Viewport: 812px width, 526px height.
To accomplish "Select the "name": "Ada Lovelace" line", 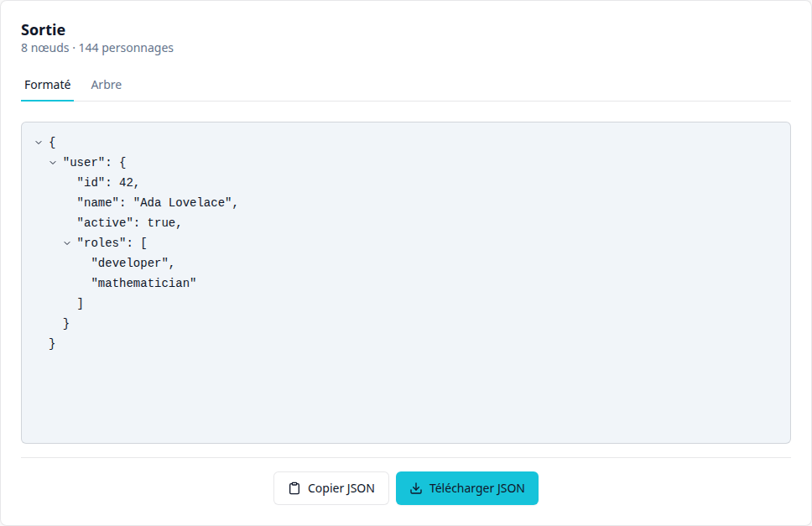I will pos(158,202).
